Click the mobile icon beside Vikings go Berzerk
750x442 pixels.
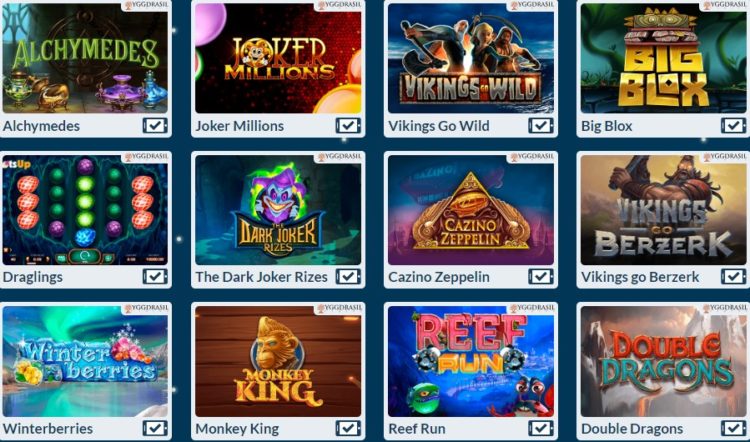pyautogui.click(x=734, y=276)
